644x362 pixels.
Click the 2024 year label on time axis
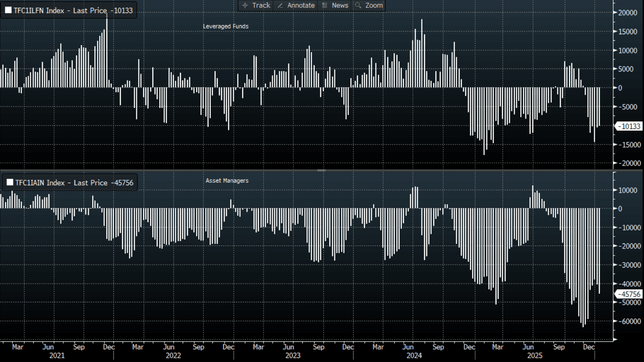point(414,356)
